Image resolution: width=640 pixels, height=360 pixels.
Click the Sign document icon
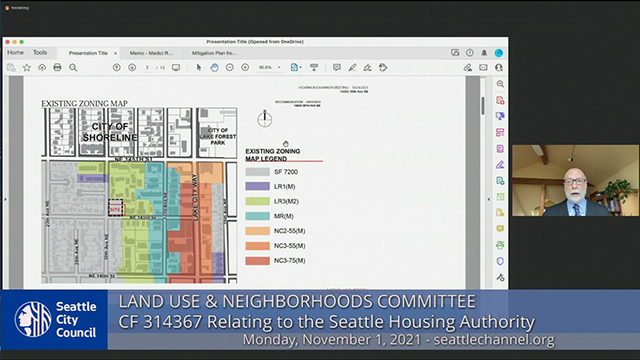(x=368, y=68)
